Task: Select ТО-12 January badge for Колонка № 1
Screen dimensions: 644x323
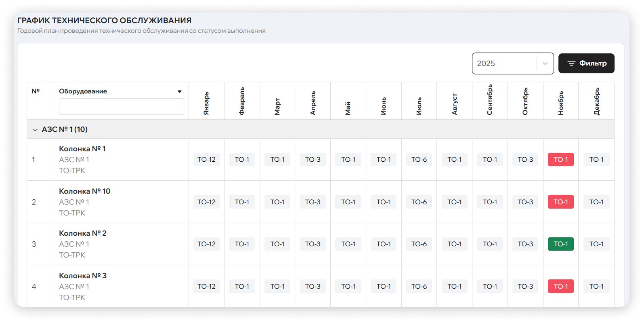Action: (206, 160)
